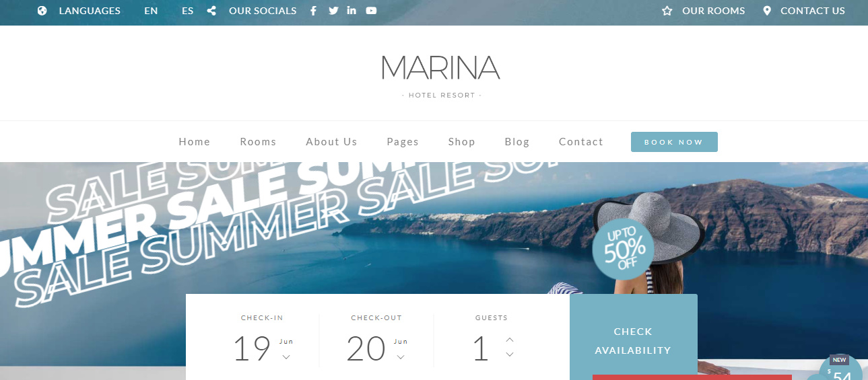
Task: Open the Pages menu item
Action: 403,142
